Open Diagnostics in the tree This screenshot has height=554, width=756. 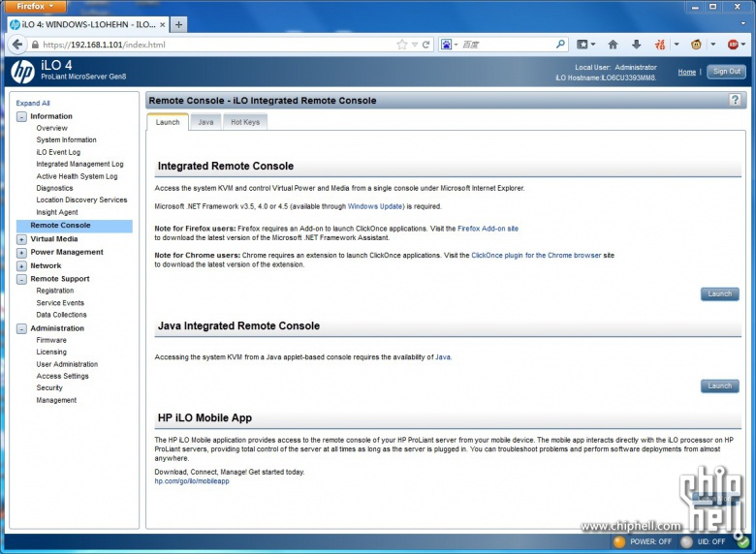(x=55, y=188)
